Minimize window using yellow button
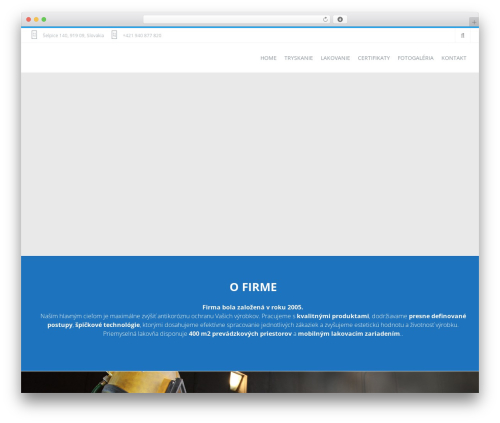Viewport: 500px width, 423px height. click(36, 19)
